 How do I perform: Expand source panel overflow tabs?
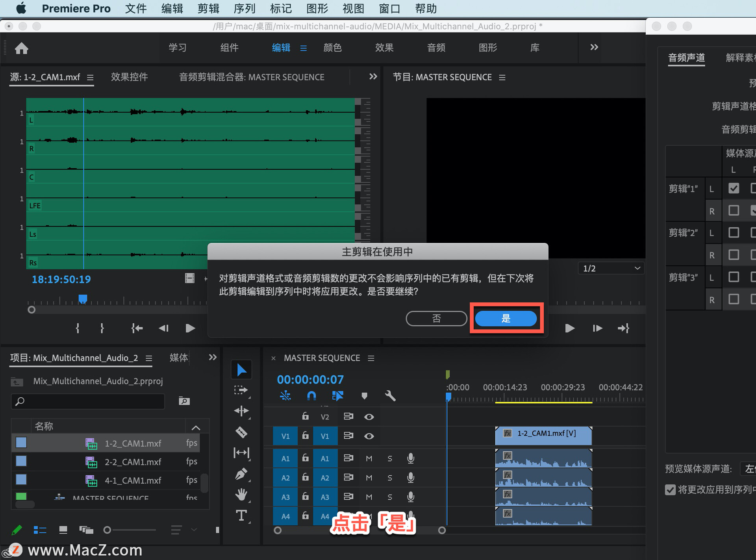(373, 77)
